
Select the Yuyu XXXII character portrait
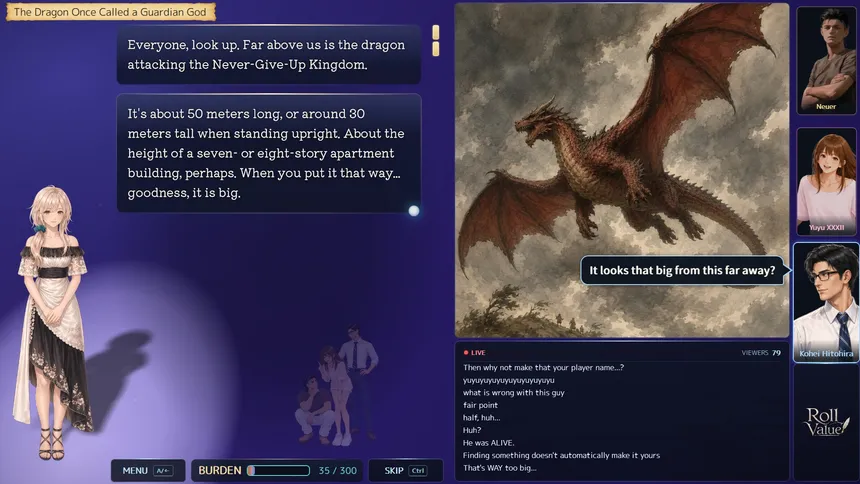click(826, 182)
